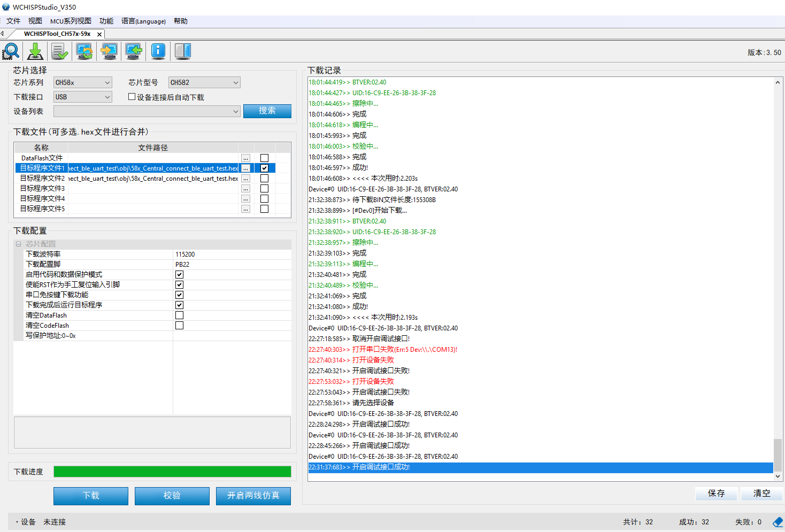Click the 下载 button

[x=91, y=496]
